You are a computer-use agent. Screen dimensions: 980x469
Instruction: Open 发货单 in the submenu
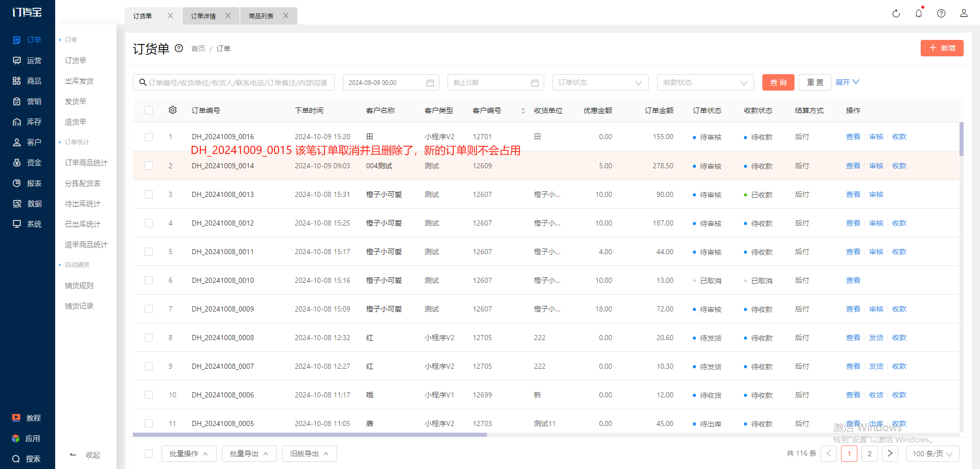(76, 101)
